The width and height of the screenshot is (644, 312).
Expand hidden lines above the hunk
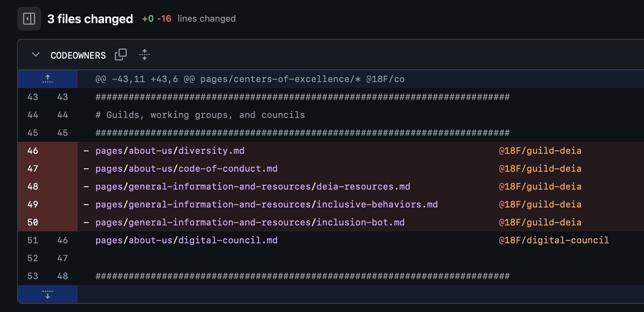[47, 79]
